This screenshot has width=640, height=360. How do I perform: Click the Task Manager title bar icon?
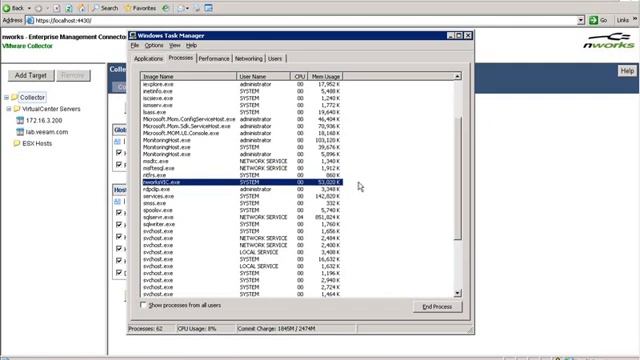[133, 36]
